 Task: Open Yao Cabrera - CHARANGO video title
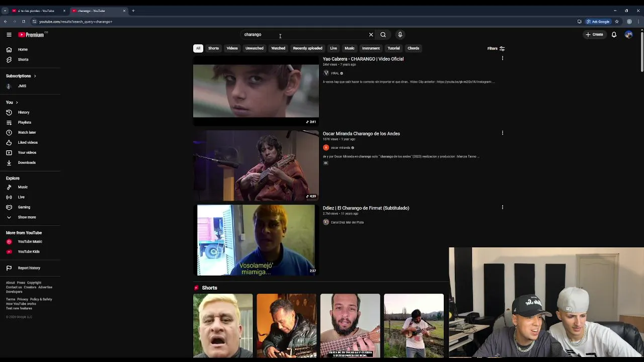point(363,59)
